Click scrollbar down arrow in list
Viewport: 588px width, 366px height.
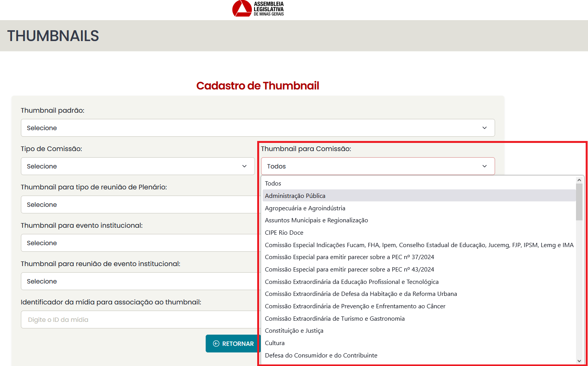[579, 361]
